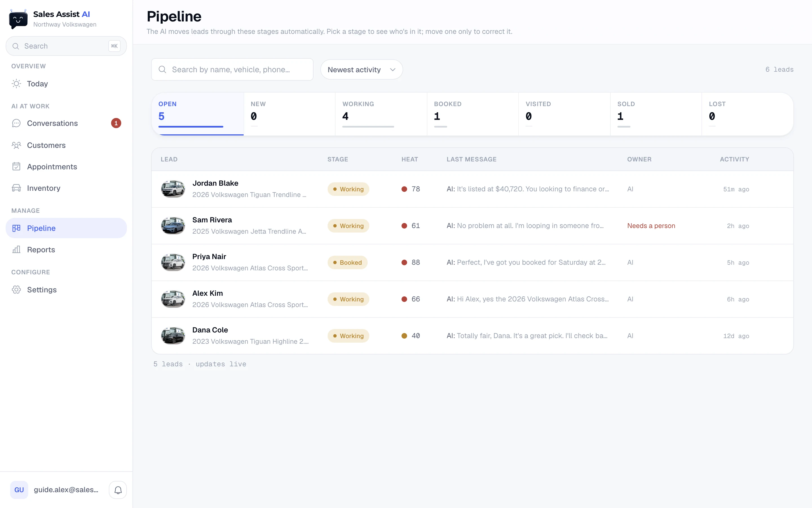Click Dana Cole's Working stage badge

pos(348,336)
